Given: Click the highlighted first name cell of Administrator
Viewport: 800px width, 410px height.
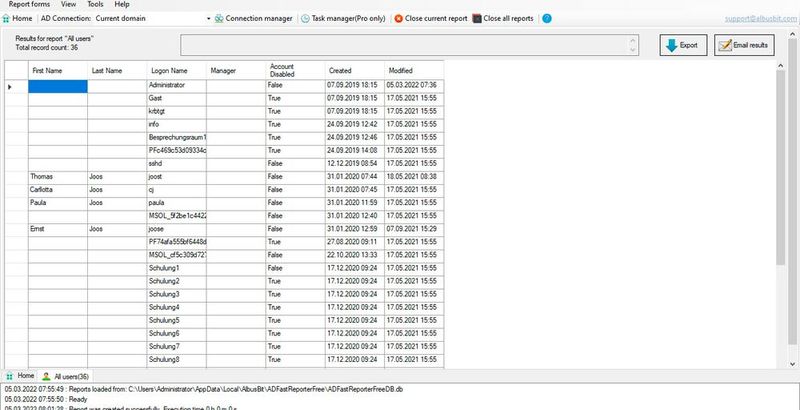Looking at the screenshot, I should (x=58, y=87).
